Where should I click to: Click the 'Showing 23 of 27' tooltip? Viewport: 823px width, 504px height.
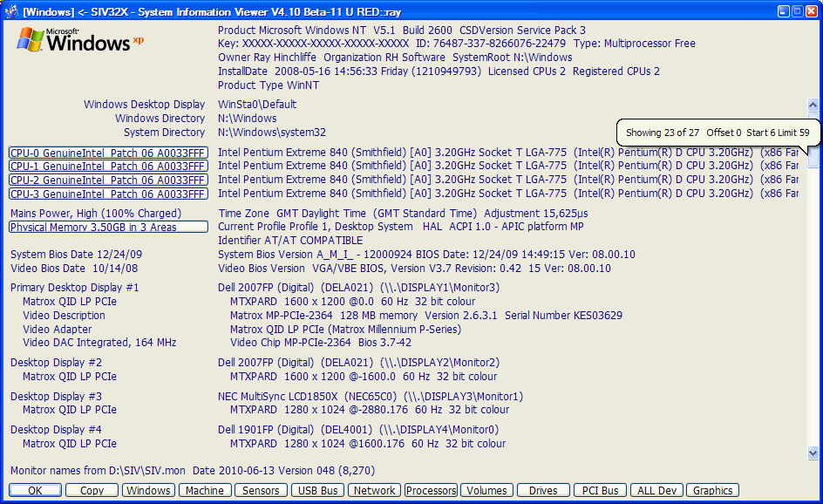coord(718,133)
